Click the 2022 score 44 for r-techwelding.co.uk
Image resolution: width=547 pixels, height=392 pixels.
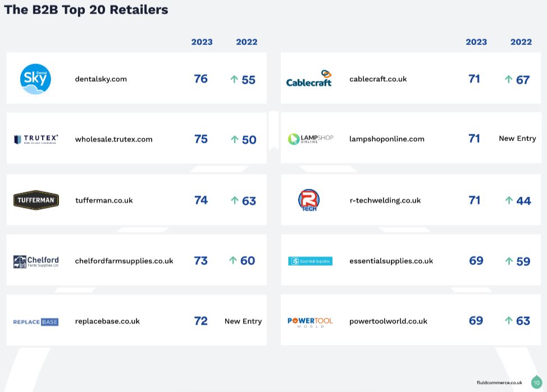(x=523, y=201)
